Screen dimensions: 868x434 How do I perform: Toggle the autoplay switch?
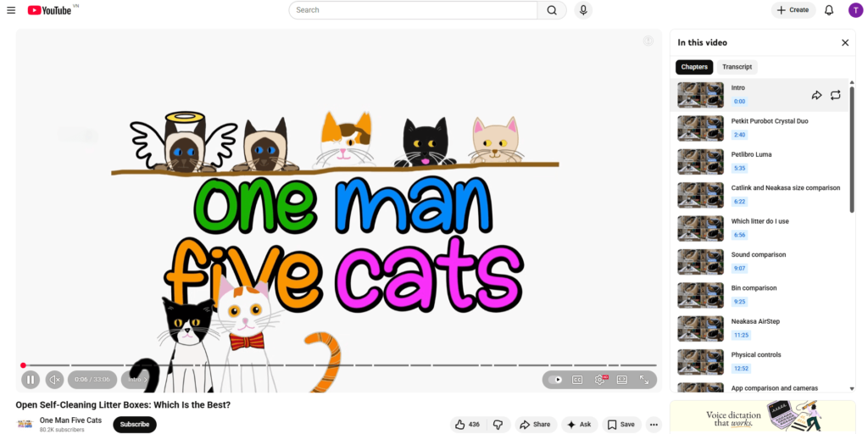(x=555, y=379)
